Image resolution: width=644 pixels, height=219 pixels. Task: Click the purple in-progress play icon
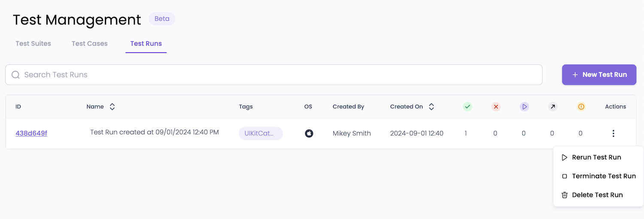524,106
